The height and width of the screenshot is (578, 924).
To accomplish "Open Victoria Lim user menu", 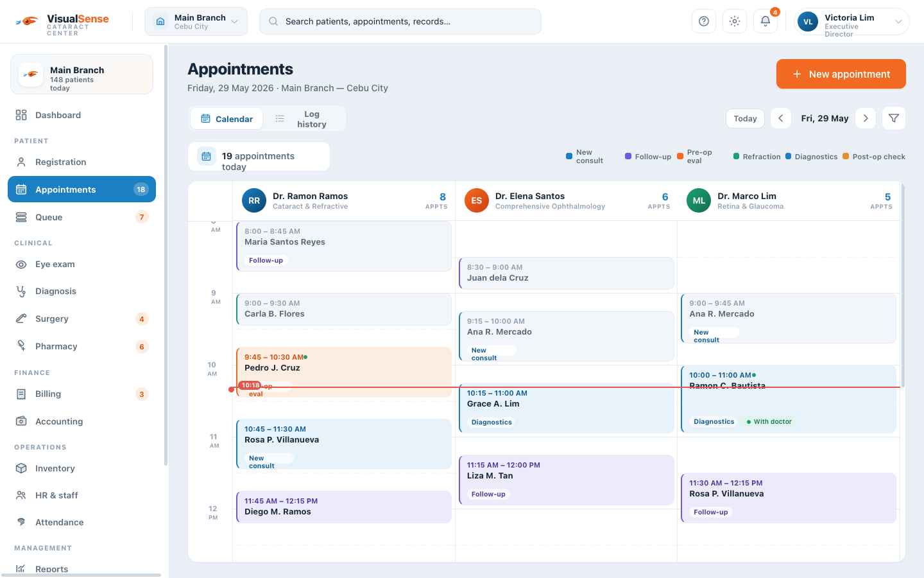I will click(851, 21).
